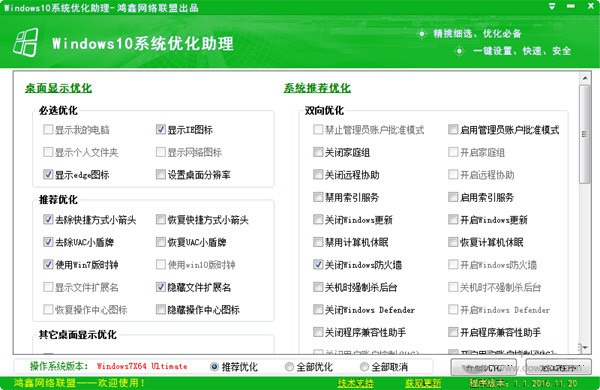Screen dimensions: 600x390
Task: Select 全部取消 radio button
Action: point(364,367)
